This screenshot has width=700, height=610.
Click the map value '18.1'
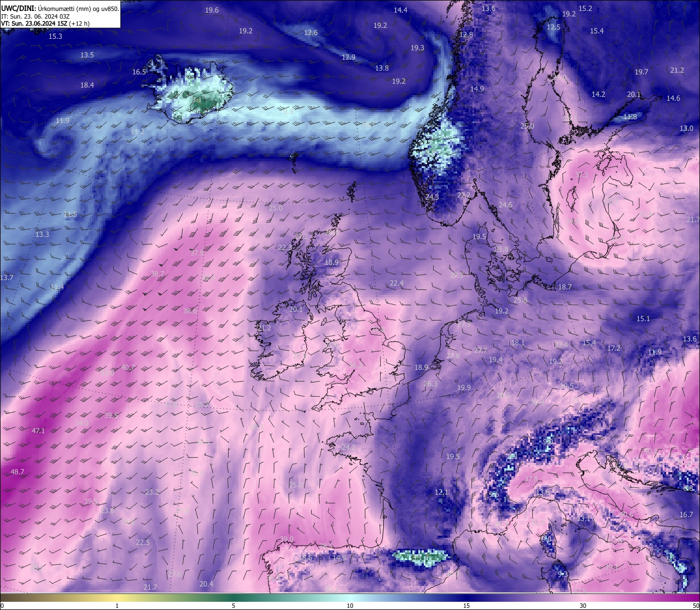click(x=517, y=342)
